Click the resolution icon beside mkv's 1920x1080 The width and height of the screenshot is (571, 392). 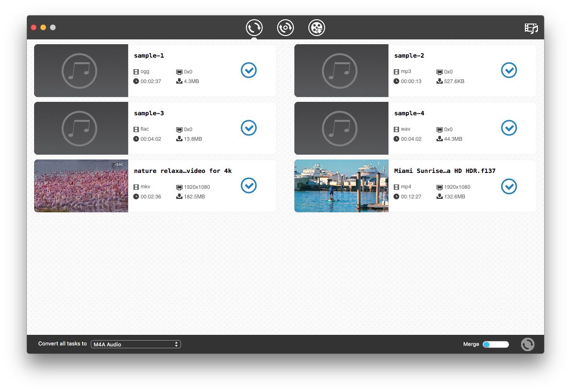(179, 187)
